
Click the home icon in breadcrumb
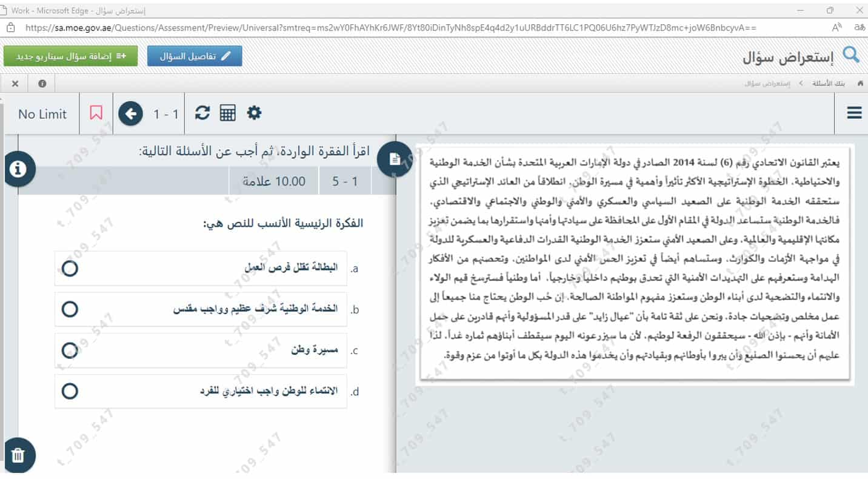click(x=859, y=83)
